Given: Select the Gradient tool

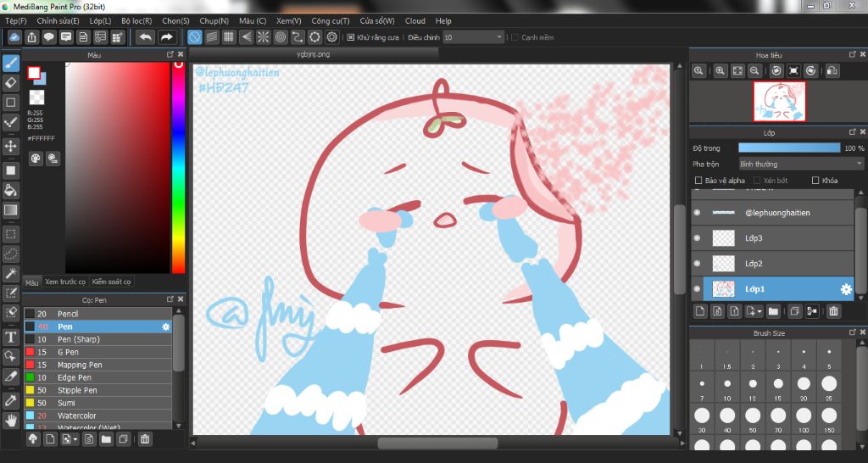Looking at the screenshot, I should 10,210.
